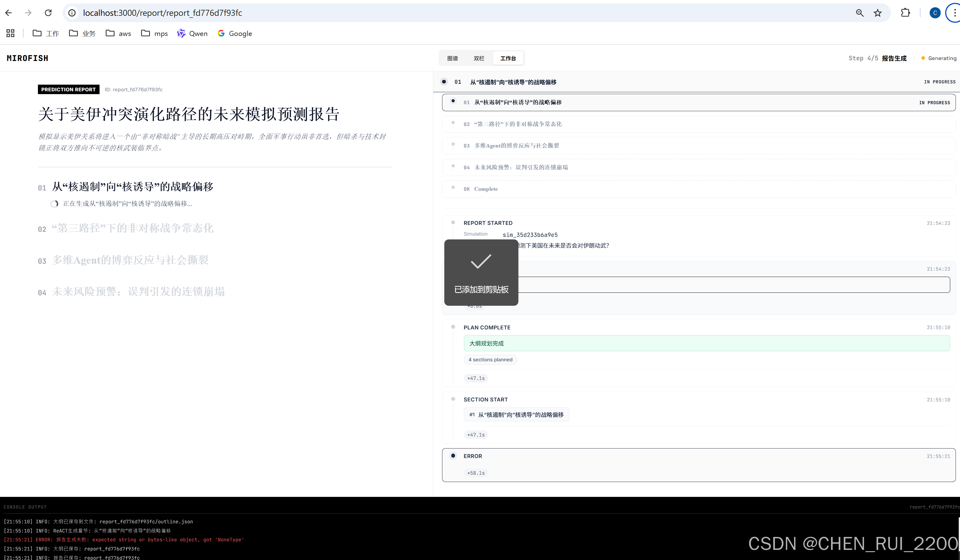Screen dimensions: 960x560
Task: Switch to the 双栏 view tab
Action: 479,58
